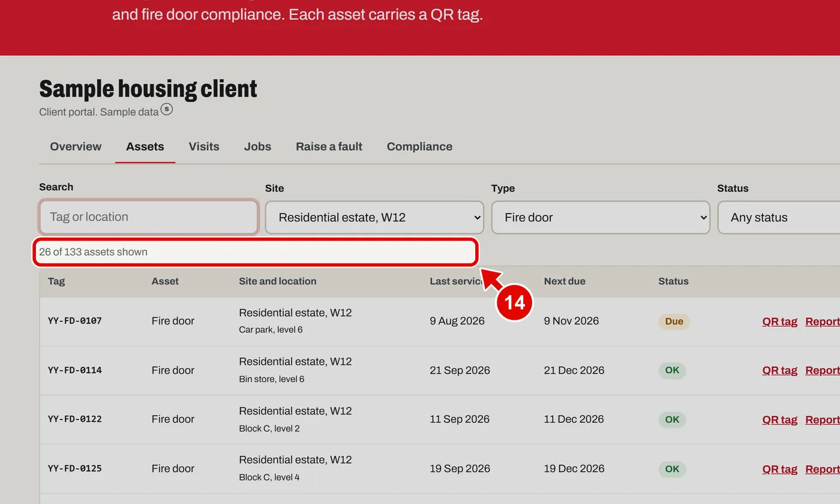
Task: Open Report link for YY-FD-0122
Action: click(x=823, y=419)
